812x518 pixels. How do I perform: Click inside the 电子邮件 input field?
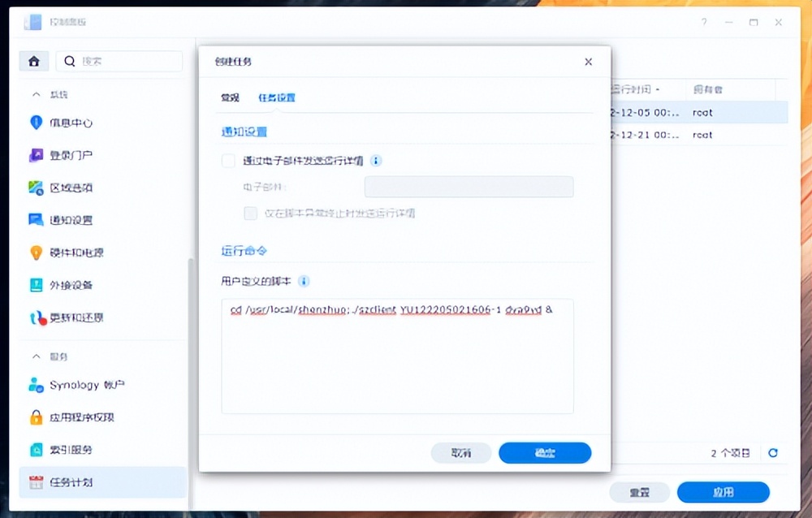(x=469, y=187)
